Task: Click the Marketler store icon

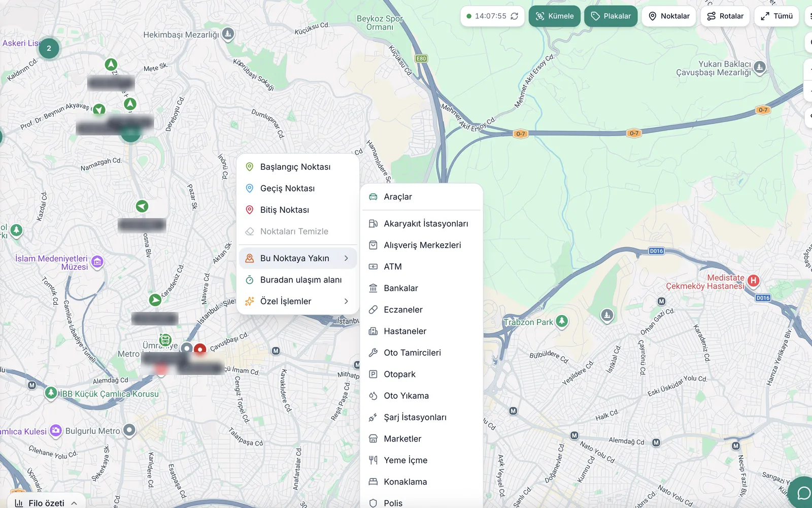Action: (x=373, y=439)
